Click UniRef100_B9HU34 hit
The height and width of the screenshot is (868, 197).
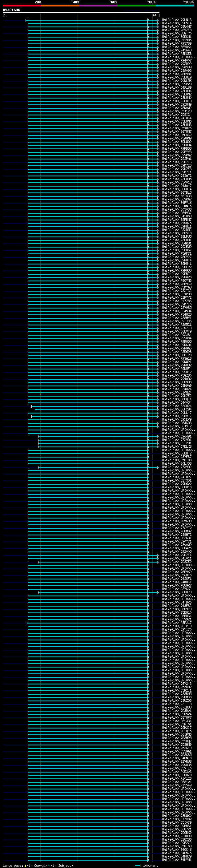176,145
